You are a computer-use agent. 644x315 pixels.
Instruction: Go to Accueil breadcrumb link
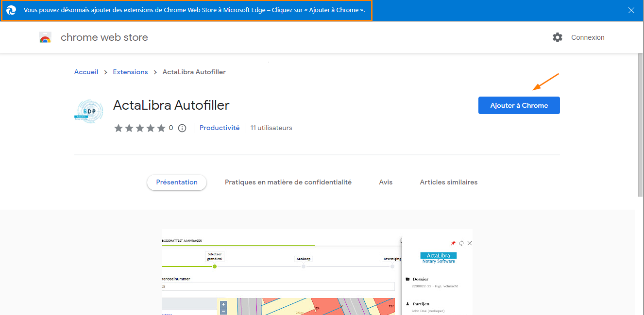(86, 72)
